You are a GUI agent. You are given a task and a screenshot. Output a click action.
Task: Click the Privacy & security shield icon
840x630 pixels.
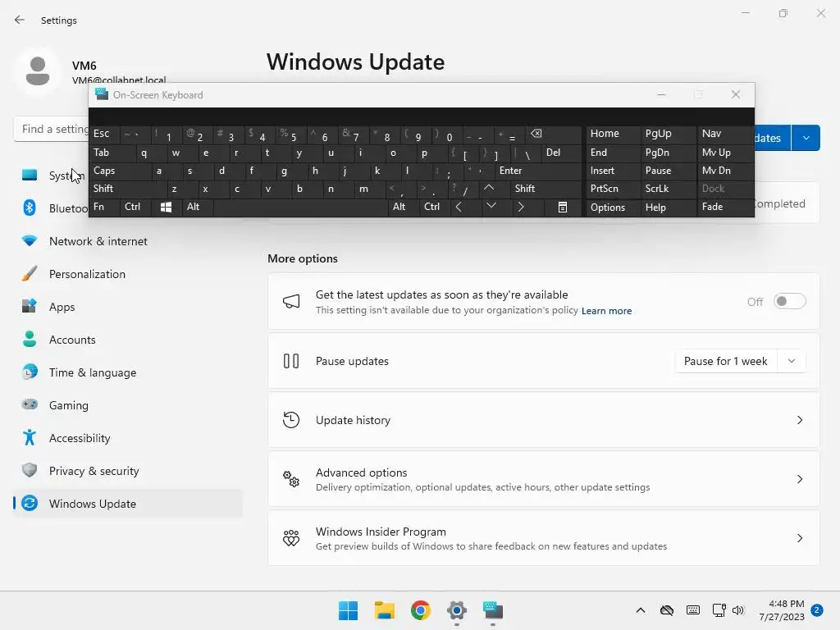30,470
